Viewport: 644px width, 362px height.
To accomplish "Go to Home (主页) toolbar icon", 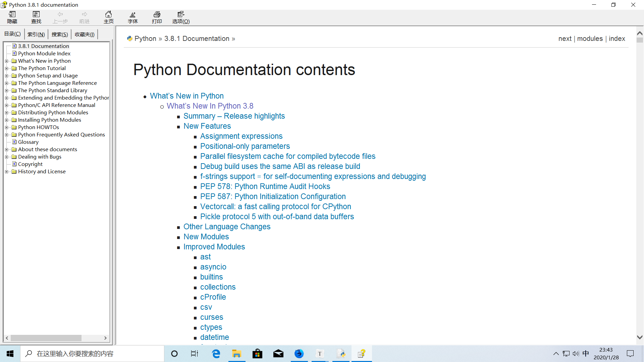I will (109, 17).
